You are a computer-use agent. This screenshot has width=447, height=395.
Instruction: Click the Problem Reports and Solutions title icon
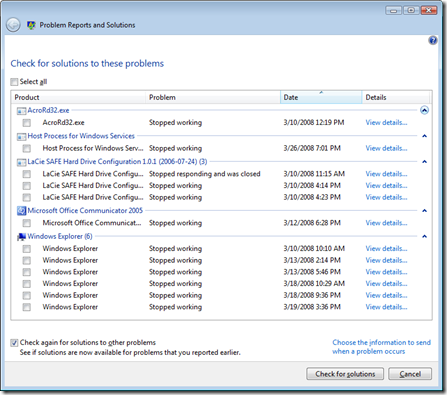pos(31,25)
